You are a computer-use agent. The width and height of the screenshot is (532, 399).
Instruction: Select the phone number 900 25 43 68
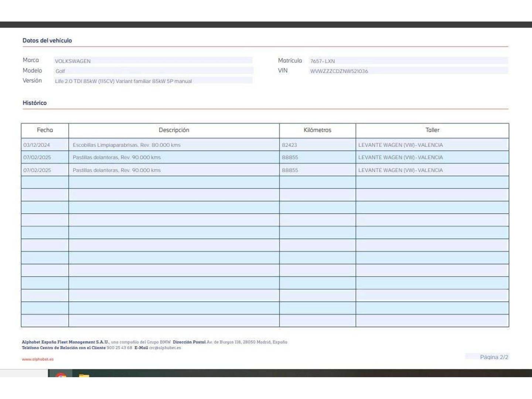119,348
